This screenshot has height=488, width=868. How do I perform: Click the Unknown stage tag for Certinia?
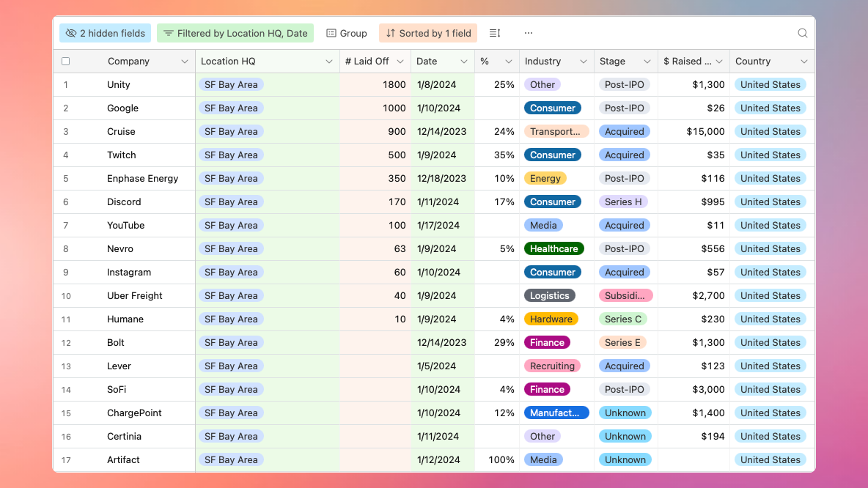[625, 437]
